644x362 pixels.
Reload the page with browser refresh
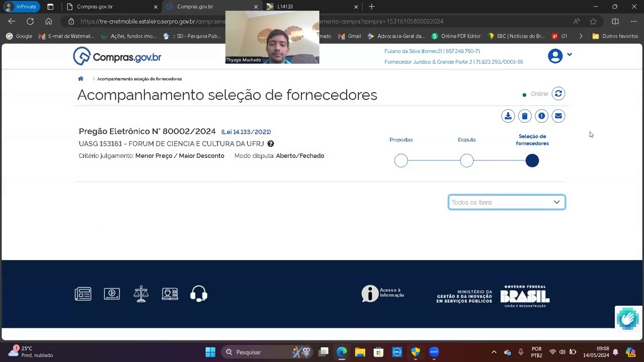pyautogui.click(x=30, y=22)
